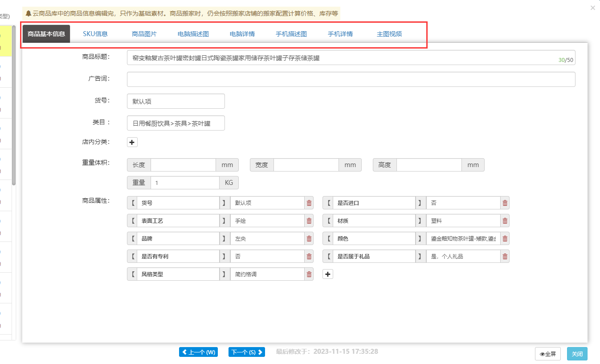Toggle 全屏 fullscreen view
600x364 pixels.
547,354
